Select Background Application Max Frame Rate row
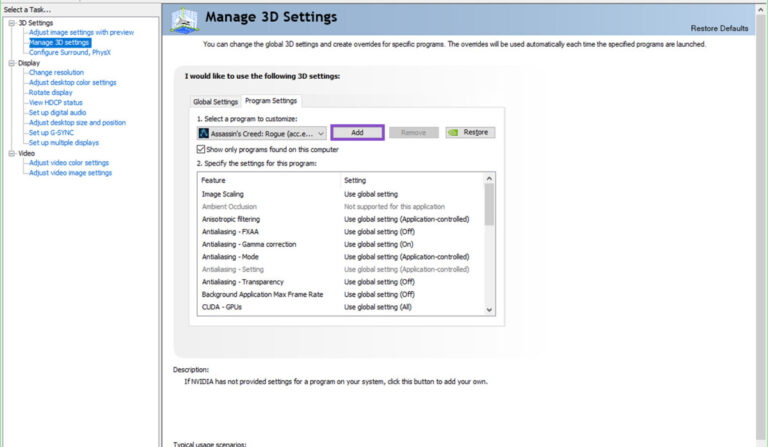Screen dimensions: 768x447 341,295
